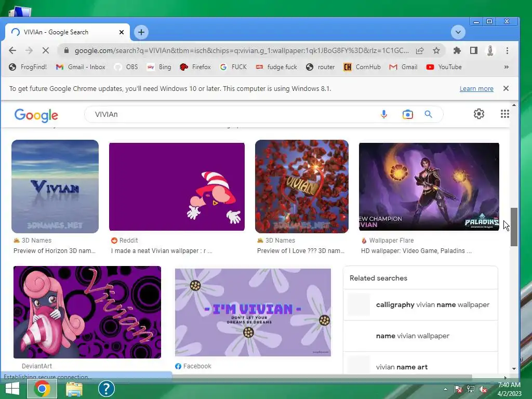The height and width of the screenshot is (399, 532).
Task: Stop loading the page
Action: [46, 50]
